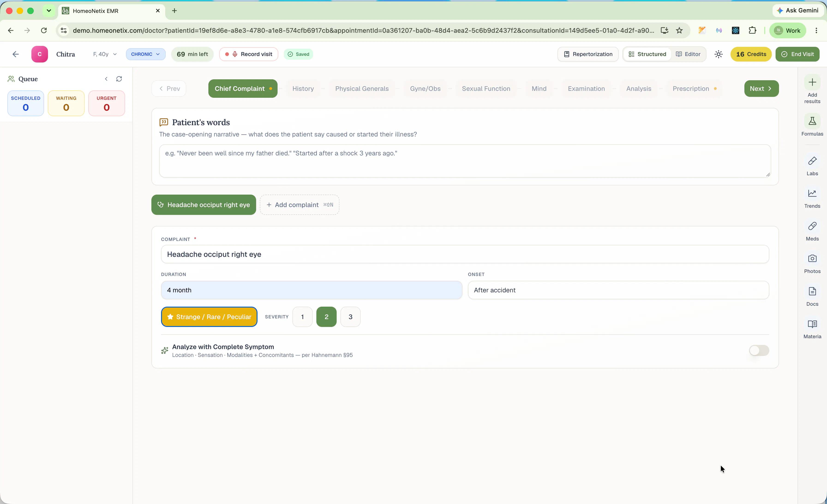The height and width of the screenshot is (504, 827).
Task: Toggle the Strange / Rare / Peculiar flag
Action: point(209,317)
